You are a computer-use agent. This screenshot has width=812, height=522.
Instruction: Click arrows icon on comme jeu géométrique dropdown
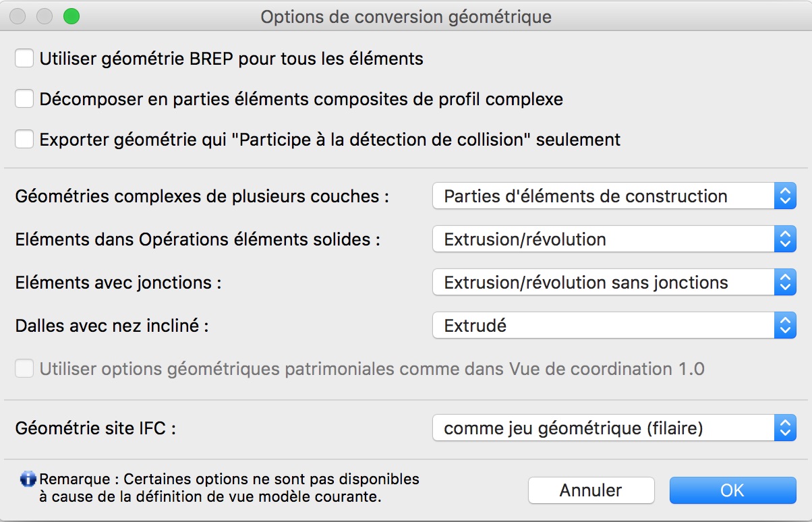coord(784,428)
